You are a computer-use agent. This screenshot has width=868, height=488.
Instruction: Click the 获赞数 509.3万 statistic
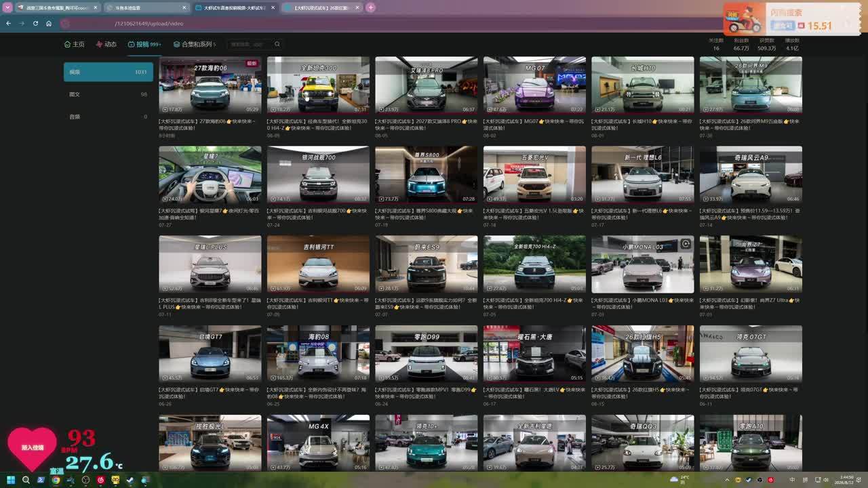[x=766, y=45]
